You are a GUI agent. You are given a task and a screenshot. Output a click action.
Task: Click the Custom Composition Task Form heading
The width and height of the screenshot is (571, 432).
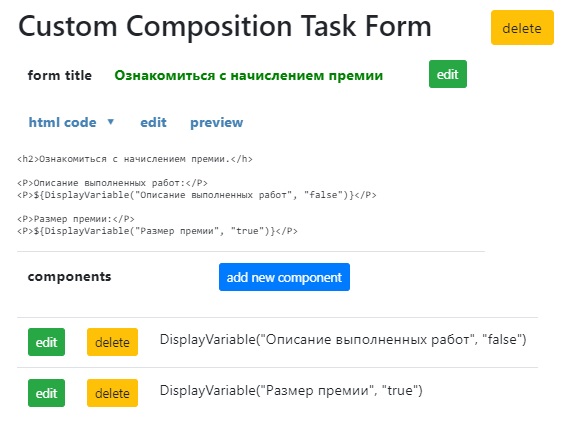pyautogui.click(x=225, y=26)
